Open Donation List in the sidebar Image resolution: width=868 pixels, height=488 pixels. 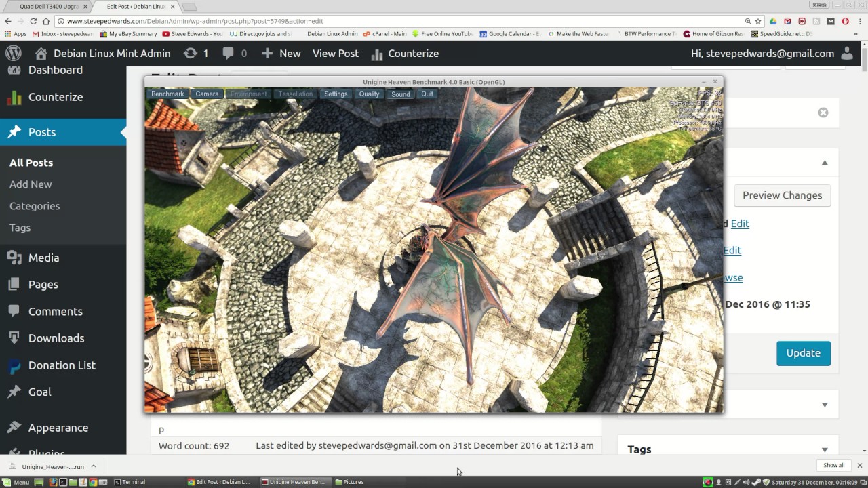62,365
